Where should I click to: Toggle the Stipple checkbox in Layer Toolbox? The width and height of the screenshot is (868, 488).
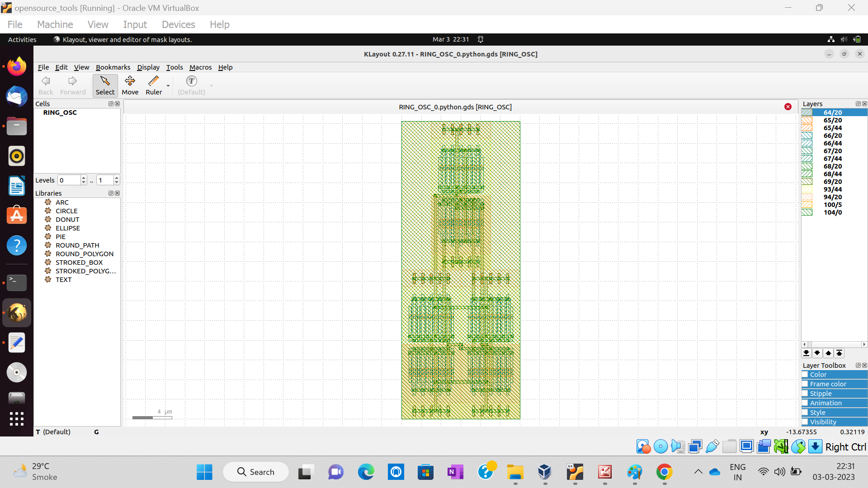click(x=805, y=394)
